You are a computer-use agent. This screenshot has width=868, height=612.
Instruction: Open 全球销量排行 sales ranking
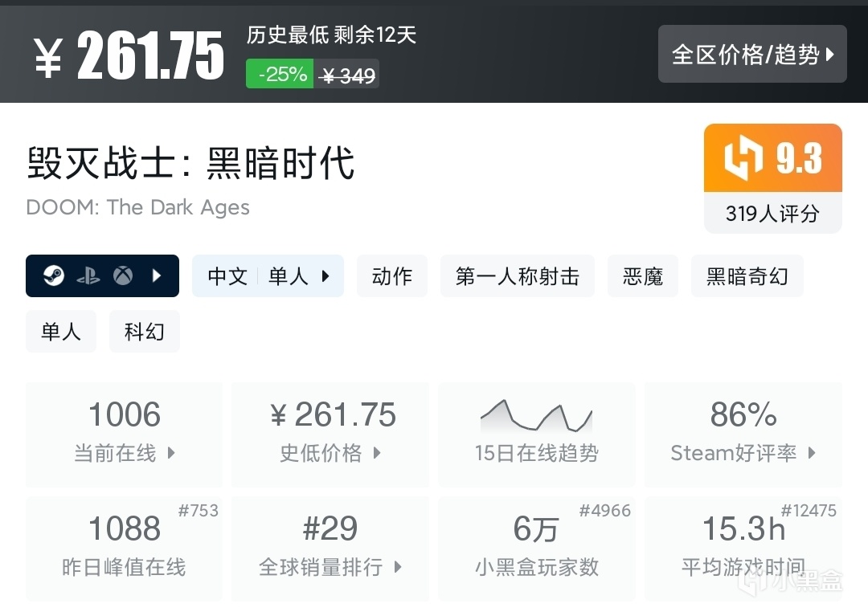pyautogui.click(x=330, y=549)
